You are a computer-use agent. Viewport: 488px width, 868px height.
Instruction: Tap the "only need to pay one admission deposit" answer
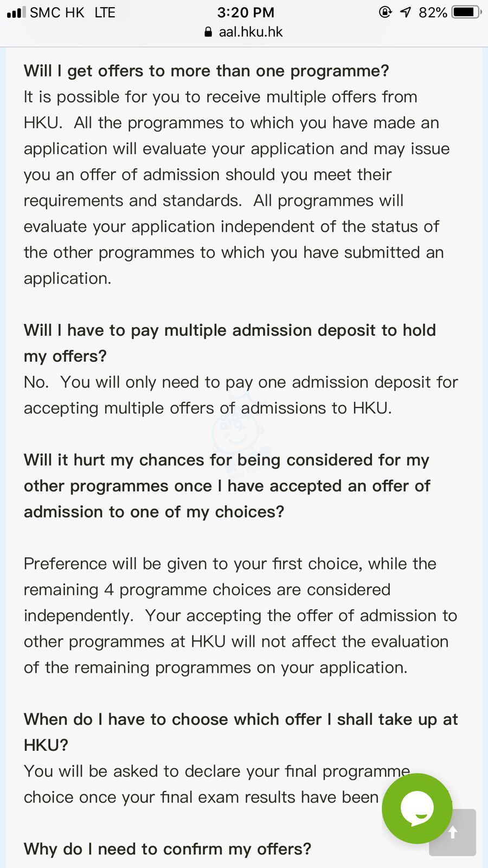(x=240, y=395)
